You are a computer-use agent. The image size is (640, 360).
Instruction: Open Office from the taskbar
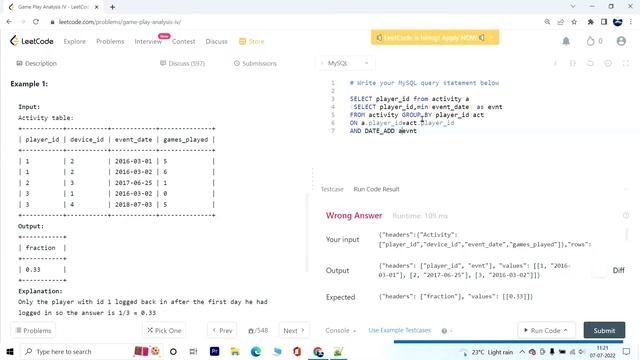coord(297,351)
